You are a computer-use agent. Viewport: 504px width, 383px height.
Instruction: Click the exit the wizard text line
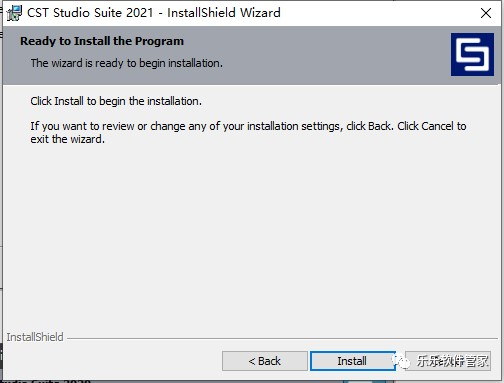(68, 139)
